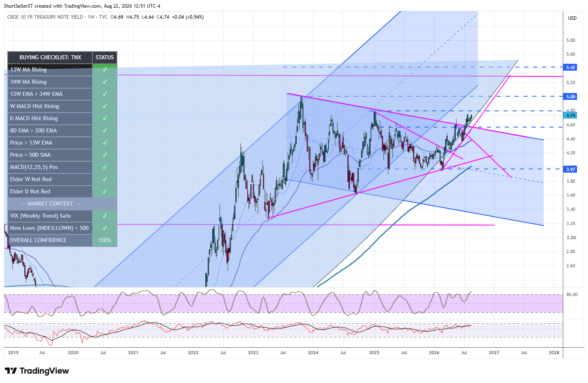
Task: Click the 2019 label on the time axis
Action: pos(13,353)
